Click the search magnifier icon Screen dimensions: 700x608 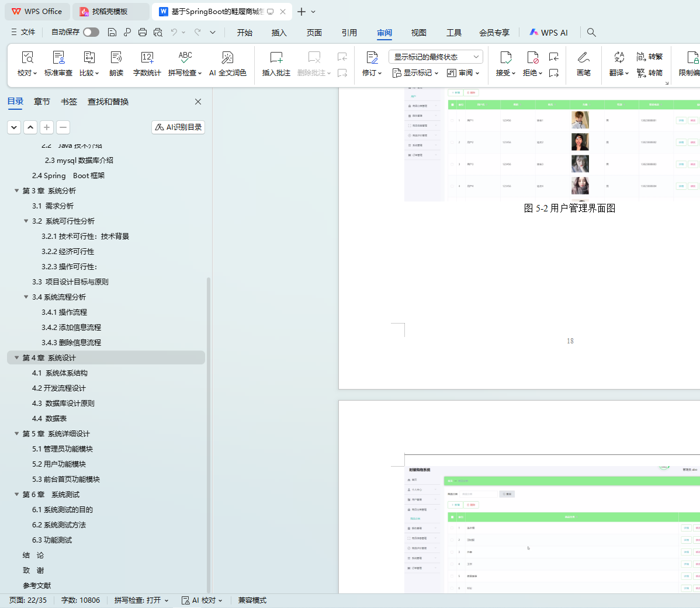click(591, 32)
